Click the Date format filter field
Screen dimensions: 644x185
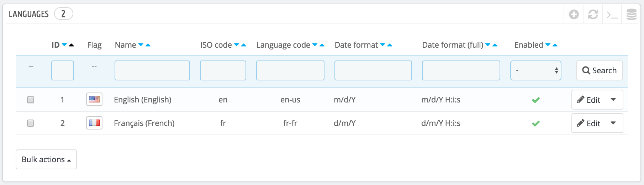373,70
